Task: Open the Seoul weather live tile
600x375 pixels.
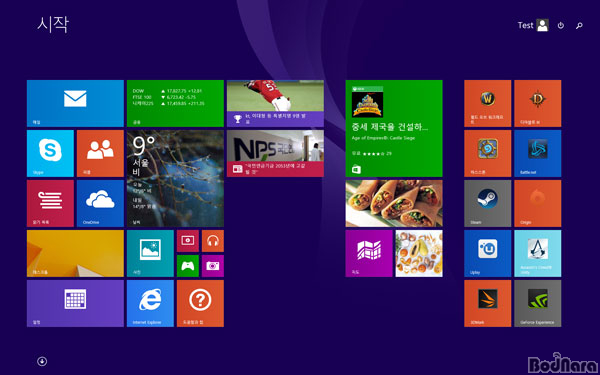Action: pos(175,179)
